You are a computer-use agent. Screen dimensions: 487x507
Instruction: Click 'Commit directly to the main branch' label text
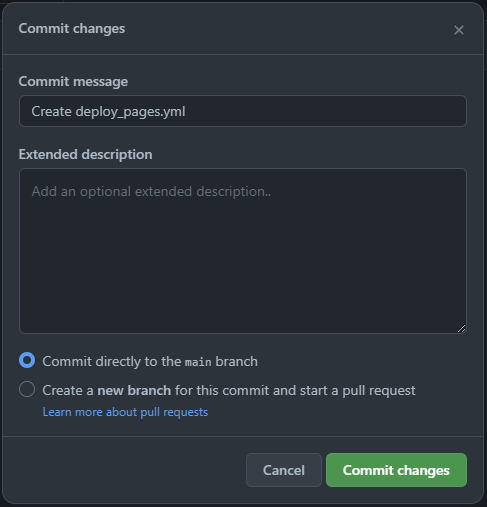[150, 361]
